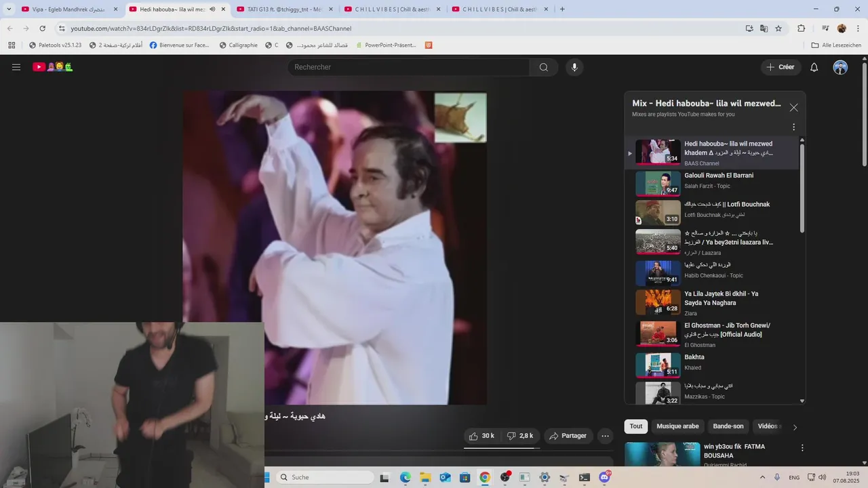Launch Microsoft Edge from the taskbar
The image size is (868, 488).
(405, 477)
